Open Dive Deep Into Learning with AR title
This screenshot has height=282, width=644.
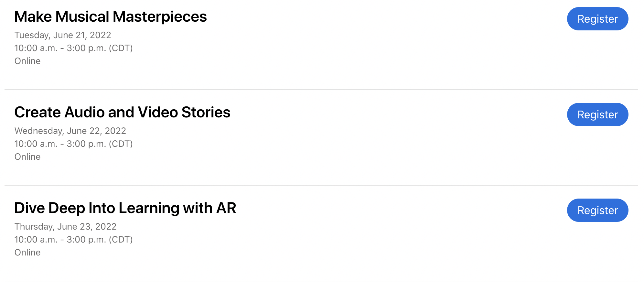(125, 208)
